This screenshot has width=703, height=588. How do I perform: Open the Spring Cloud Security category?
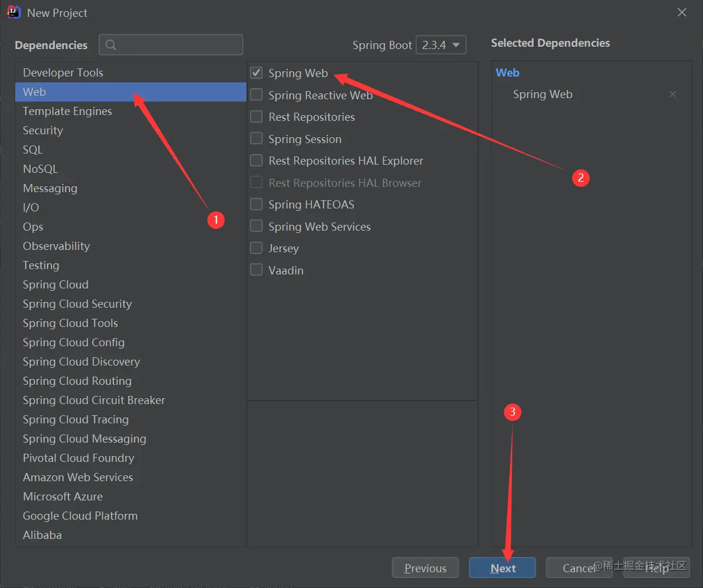(x=131, y=304)
